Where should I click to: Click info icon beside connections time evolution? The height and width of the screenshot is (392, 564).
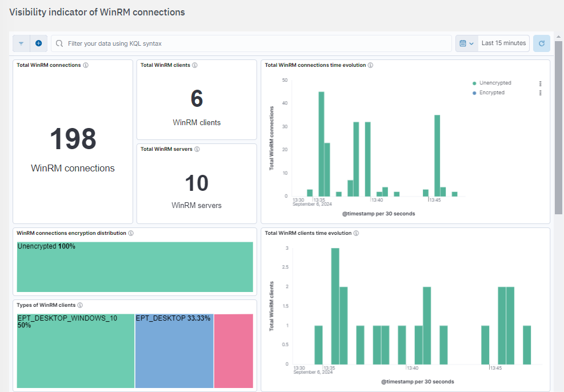(370, 65)
